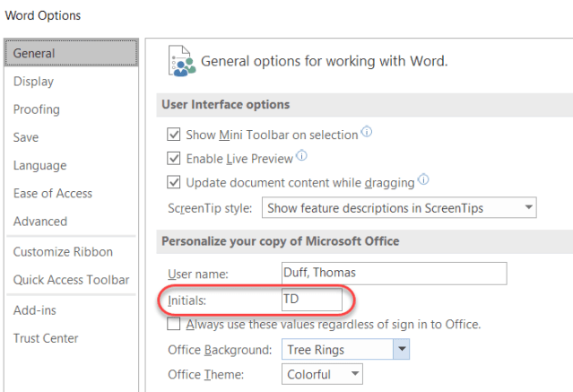This screenshot has height=392, width=573.
Task: Uncheck Update document content while dragging
Action: 174,182
